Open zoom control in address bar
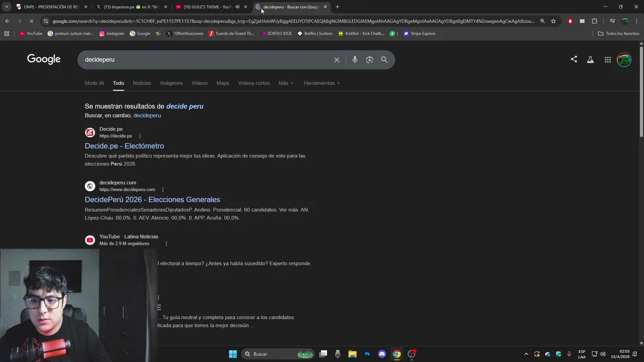Viewport: 644px width, 362px height. 542,21
